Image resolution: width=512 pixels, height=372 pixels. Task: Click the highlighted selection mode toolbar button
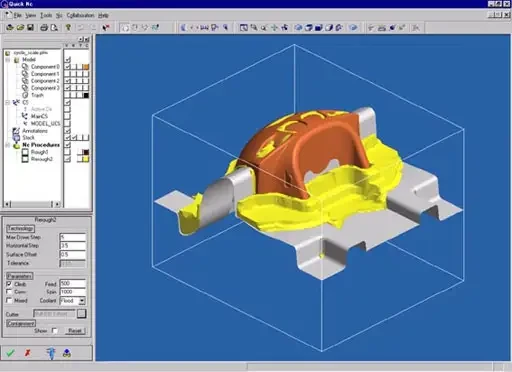coord(124,28)
